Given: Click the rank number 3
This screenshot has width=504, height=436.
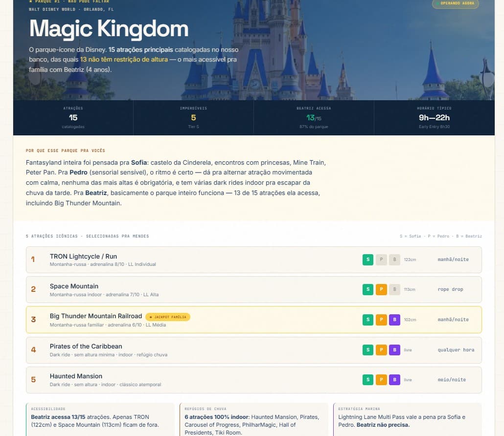Looking at the screenshot, I should (x=33, y=320).
